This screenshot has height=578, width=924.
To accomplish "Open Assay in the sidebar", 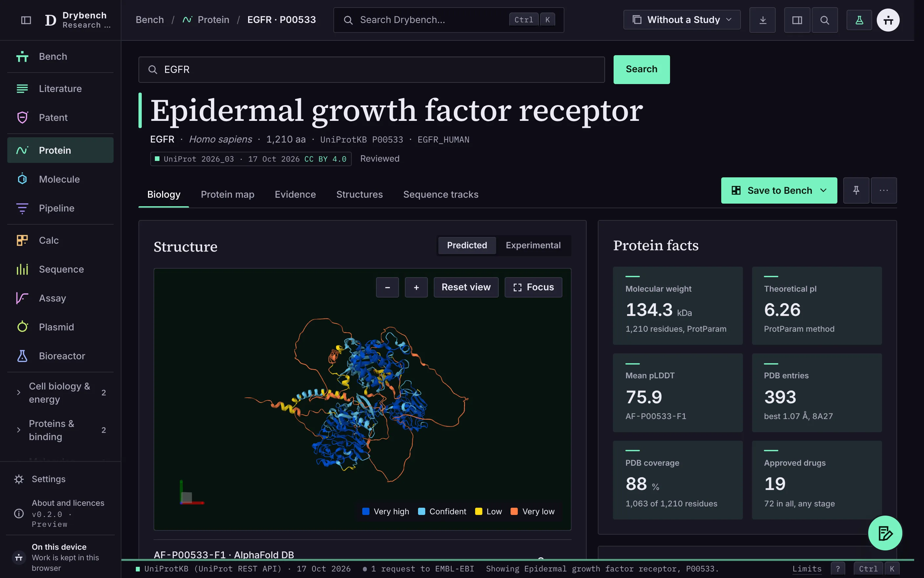I will (x=60, y=298).
